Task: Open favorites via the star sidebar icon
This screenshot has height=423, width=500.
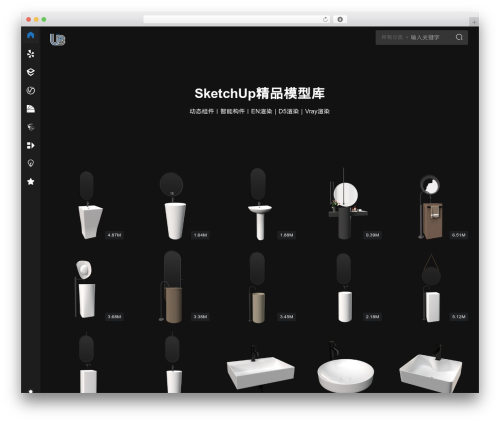Action: 31,181
